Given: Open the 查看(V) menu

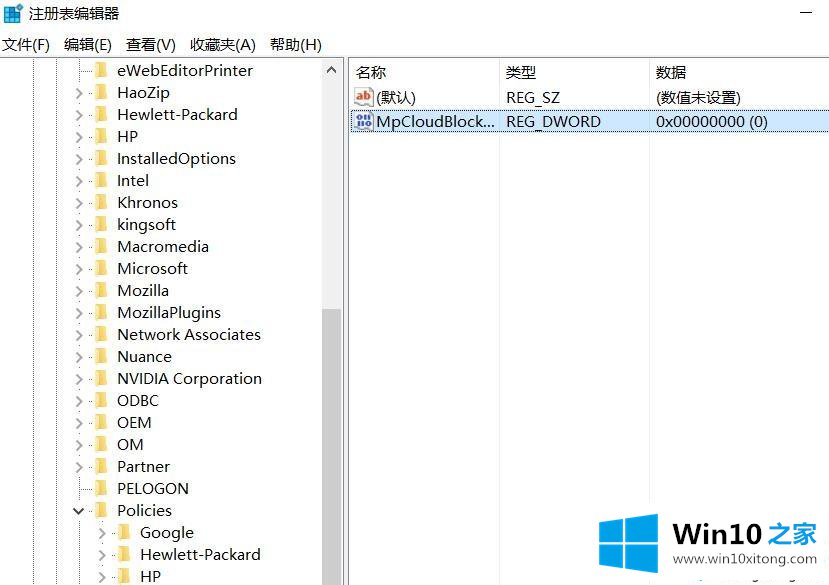Looking at the screenshot, I should click(x=151, y=45).
